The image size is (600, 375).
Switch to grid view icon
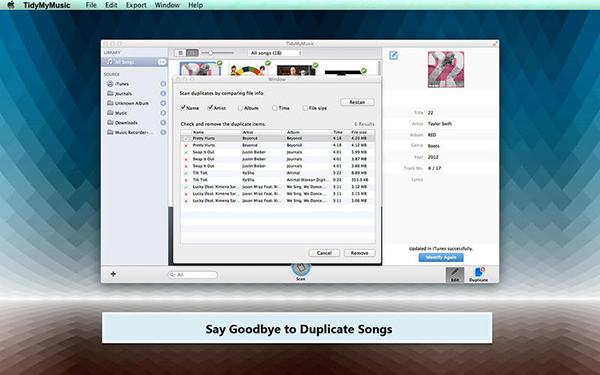(192, 53)
